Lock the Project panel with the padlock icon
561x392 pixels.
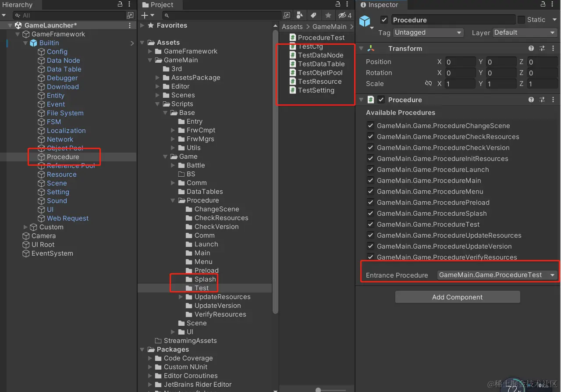[x=338, y=4]
